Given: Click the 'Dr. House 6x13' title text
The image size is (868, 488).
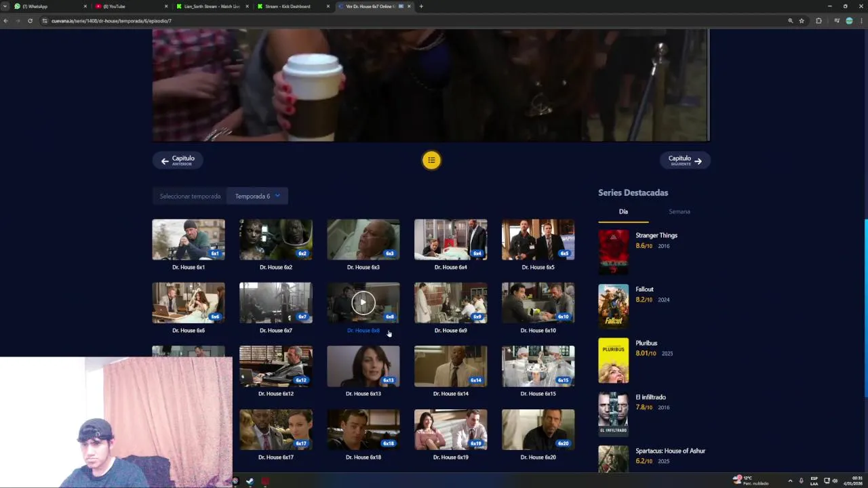Looking at the screenshot, I should 363,394.
